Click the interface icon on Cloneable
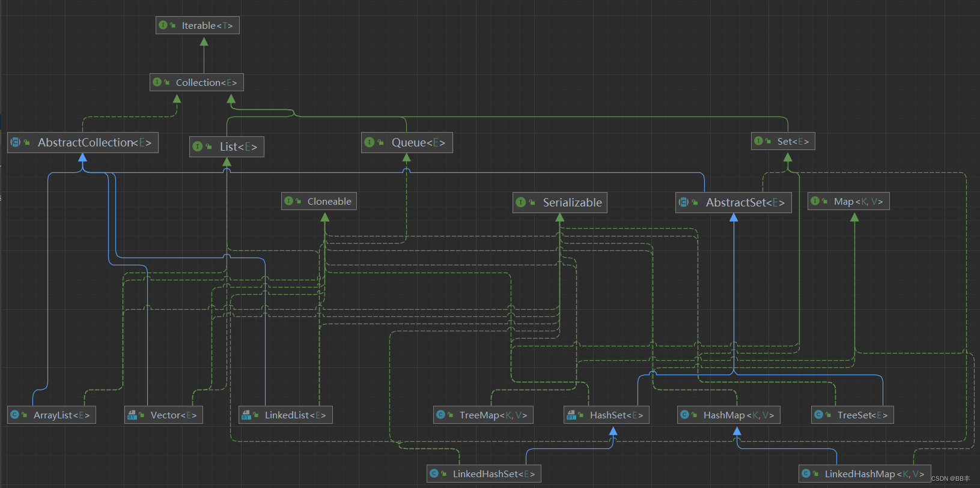The width and height of the screenshot is (980, 488). tap(289, 201)
